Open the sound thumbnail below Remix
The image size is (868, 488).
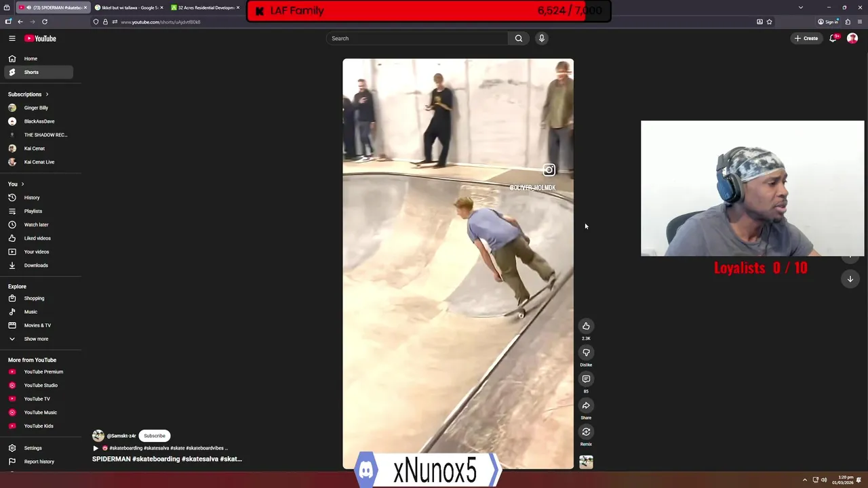pos(586,462)
